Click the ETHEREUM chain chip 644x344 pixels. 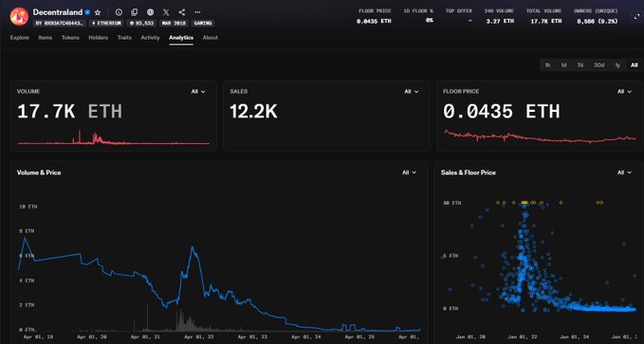point(106,24)
